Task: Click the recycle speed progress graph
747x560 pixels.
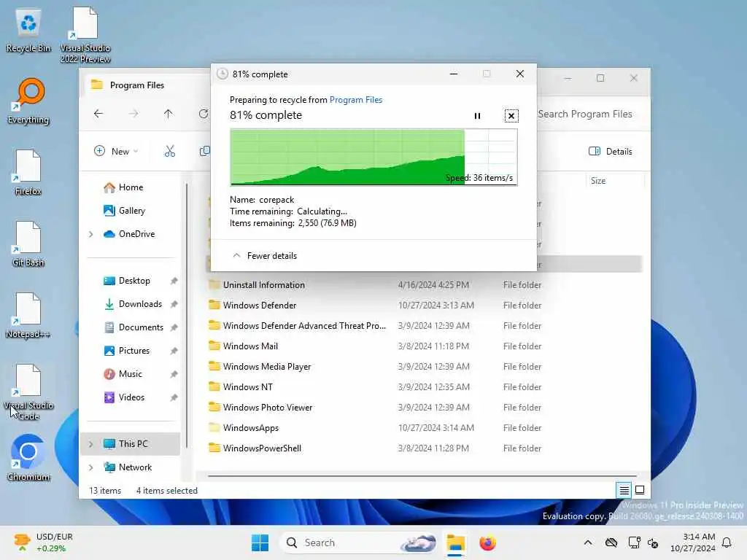Action: pyautogui.click(x=373, y=157)
